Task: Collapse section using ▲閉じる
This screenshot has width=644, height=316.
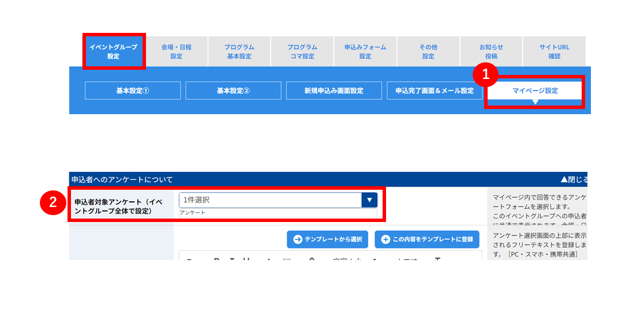Action: point(574,179)
